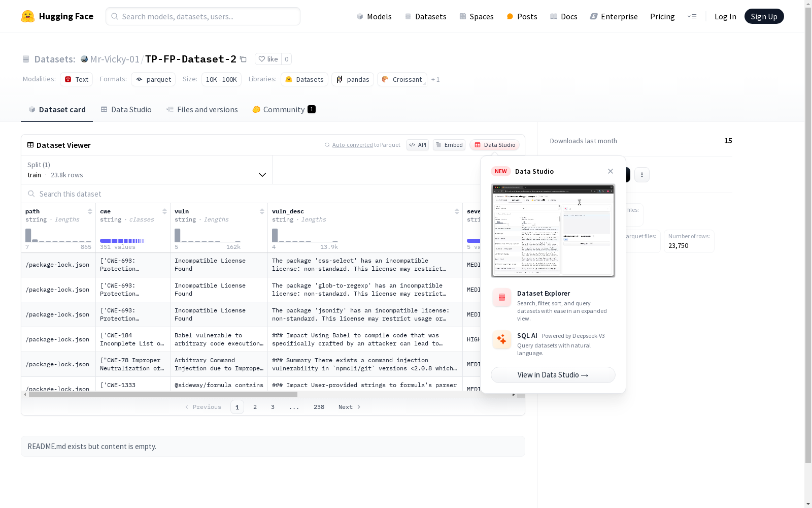This screenshot has width=812, height=508.
Task: Open the Community tab
Action: point(284,110)
